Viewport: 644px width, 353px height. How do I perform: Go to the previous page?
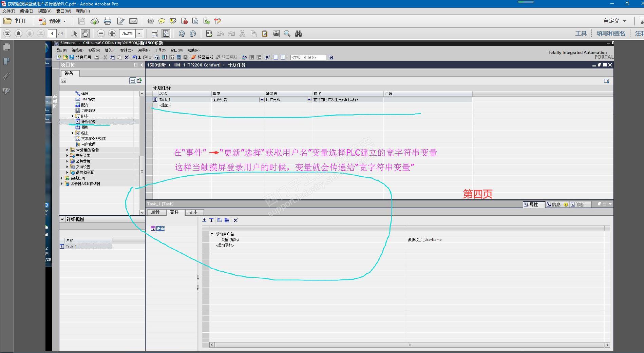[x=19, y=33]
